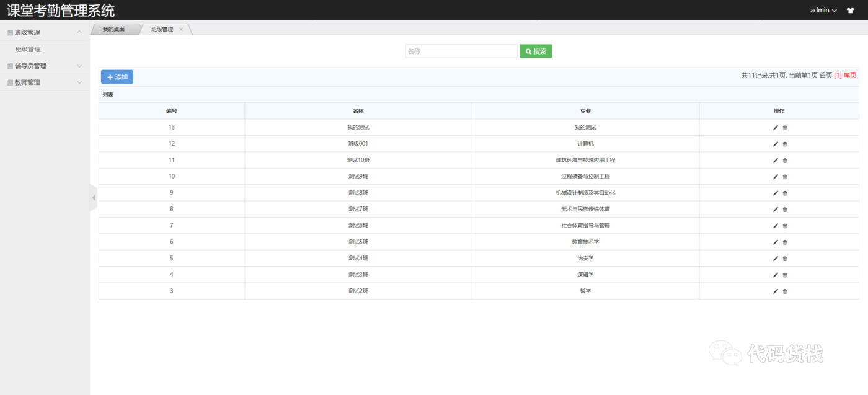Select page [1] in pagination
The width and height of the screenshot is (868, 395).
(x=838, y=75)
